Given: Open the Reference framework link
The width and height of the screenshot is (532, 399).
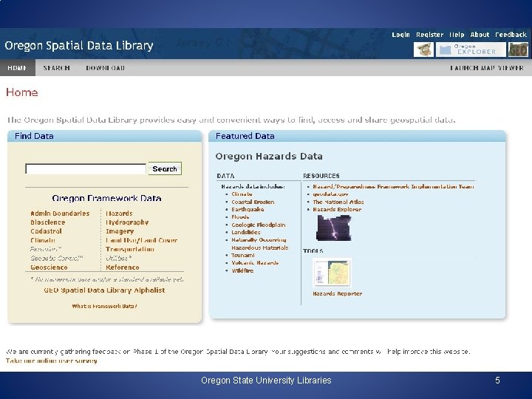Looking at the screenshot, I should click(x=123, y=267).
